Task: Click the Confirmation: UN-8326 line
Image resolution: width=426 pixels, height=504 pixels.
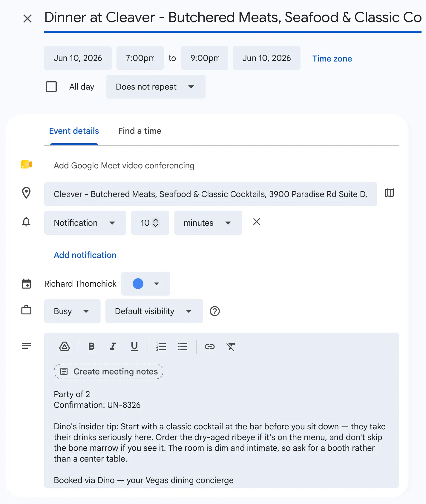Action: 97,405
